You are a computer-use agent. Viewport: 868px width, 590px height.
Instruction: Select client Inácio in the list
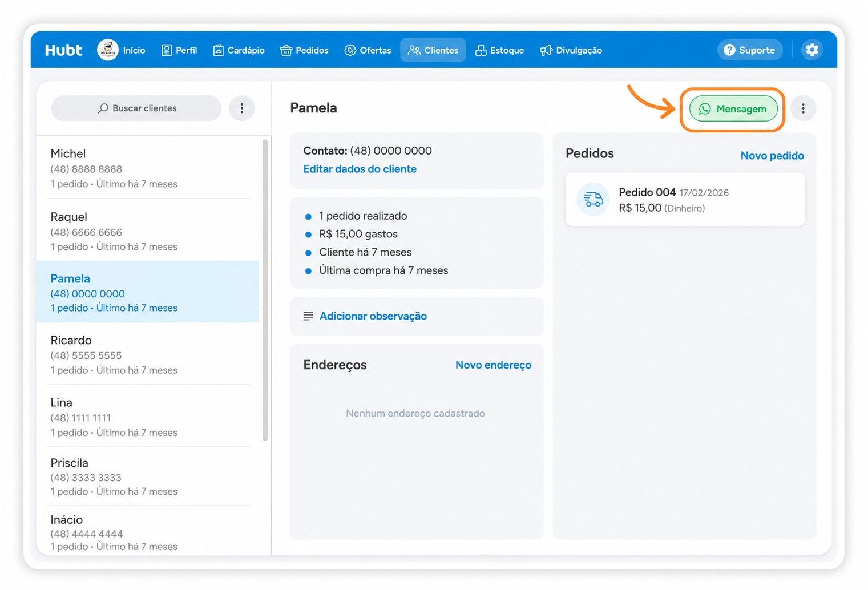[148, 532]
